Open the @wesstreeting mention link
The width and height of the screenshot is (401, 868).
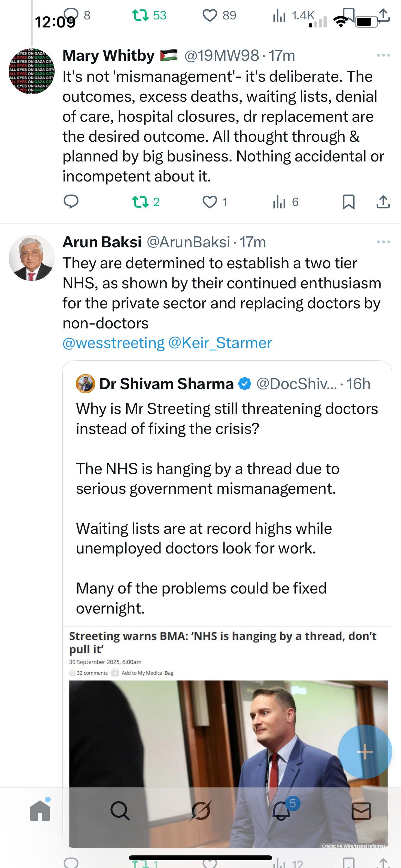tap(114, 343)
